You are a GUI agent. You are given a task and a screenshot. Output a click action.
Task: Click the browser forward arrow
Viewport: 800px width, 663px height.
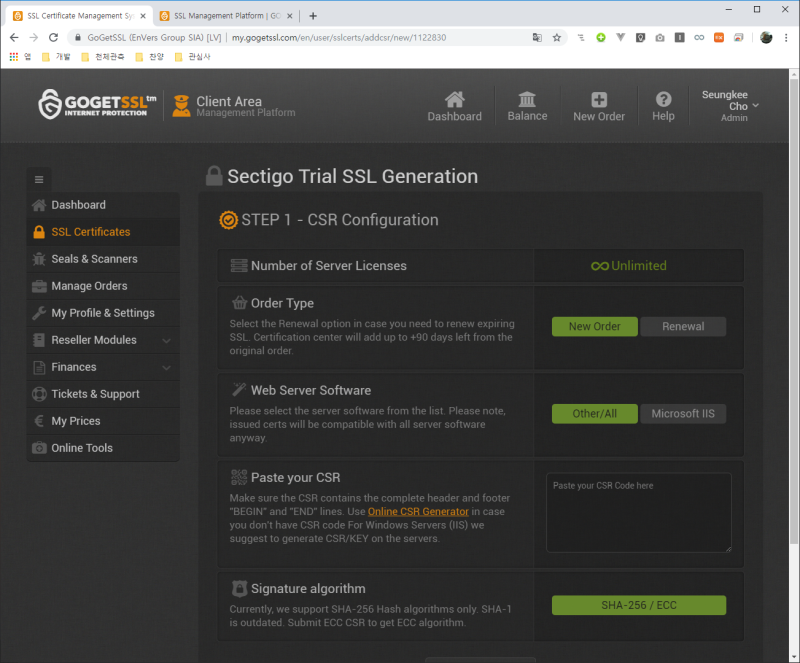[x=34, y=37]
